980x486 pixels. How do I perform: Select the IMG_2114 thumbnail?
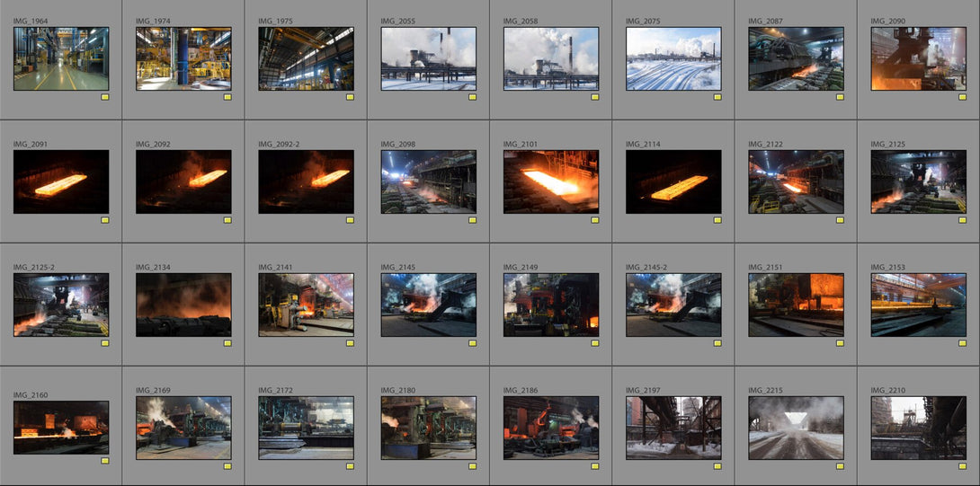pos(673,181)
